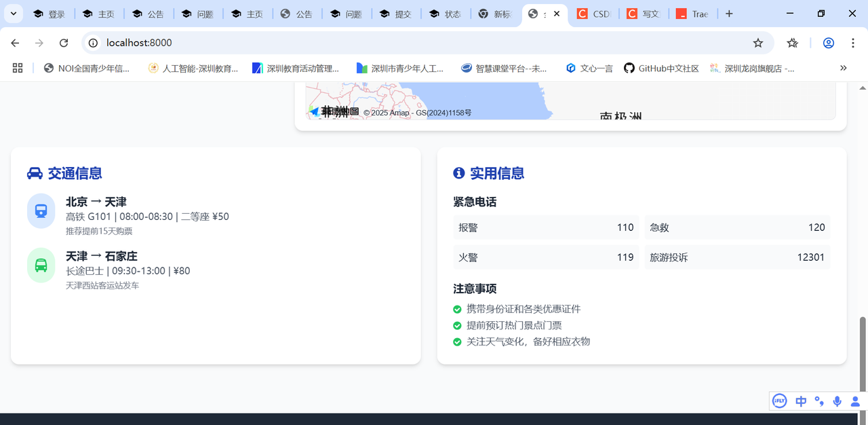Click the user avatar on the iFLY toolbar
The height and width of the screenshot is (425, 868).
click(x=856, y=401)
